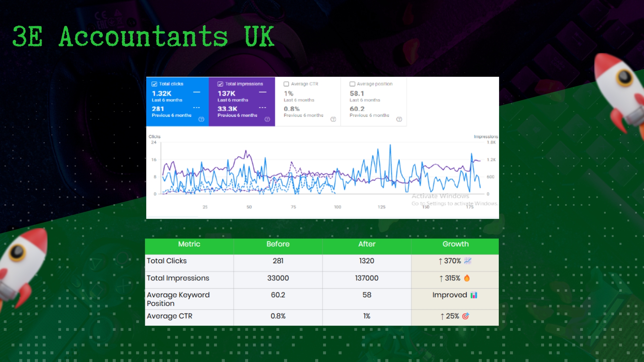Click the help icon in Total impressions card
Screen dimensions: 644x362
pyautogui.click(x=267, y=119)
